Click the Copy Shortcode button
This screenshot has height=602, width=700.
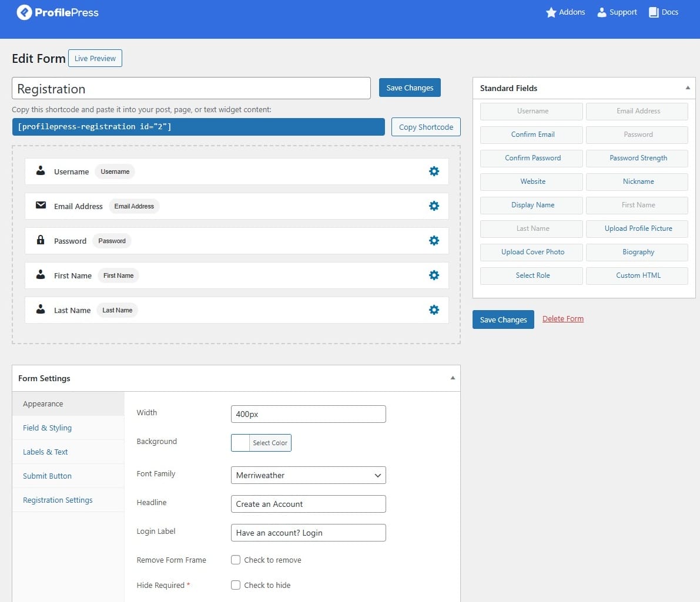pyautogui.click(x=426, y=127)
